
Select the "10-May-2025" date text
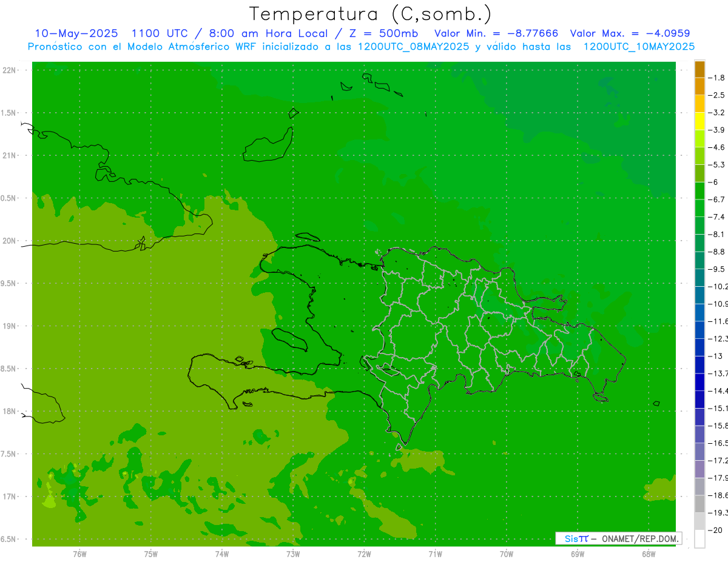76,33
